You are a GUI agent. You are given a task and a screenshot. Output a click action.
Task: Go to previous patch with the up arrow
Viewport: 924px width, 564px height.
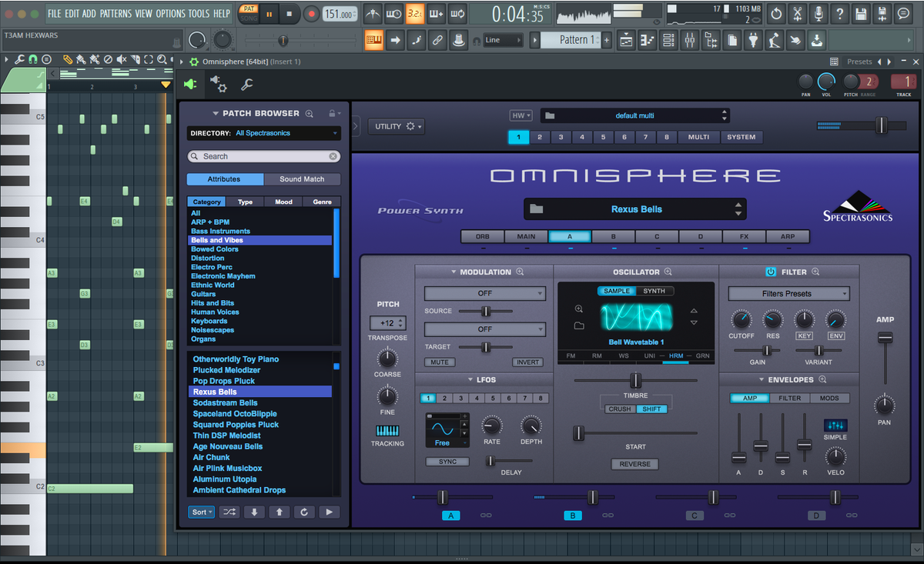point(279,512)
